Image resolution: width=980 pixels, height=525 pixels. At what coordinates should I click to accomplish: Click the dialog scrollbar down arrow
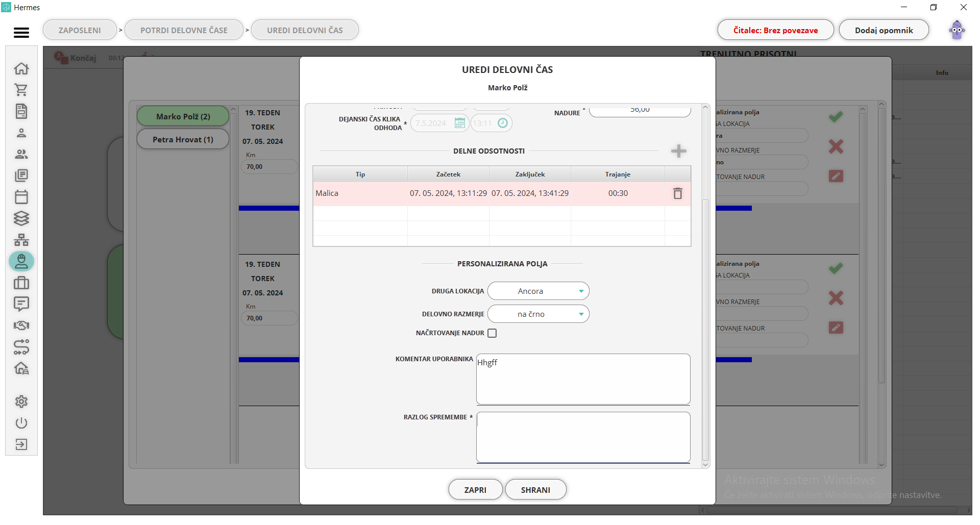(x=705, y=464)
